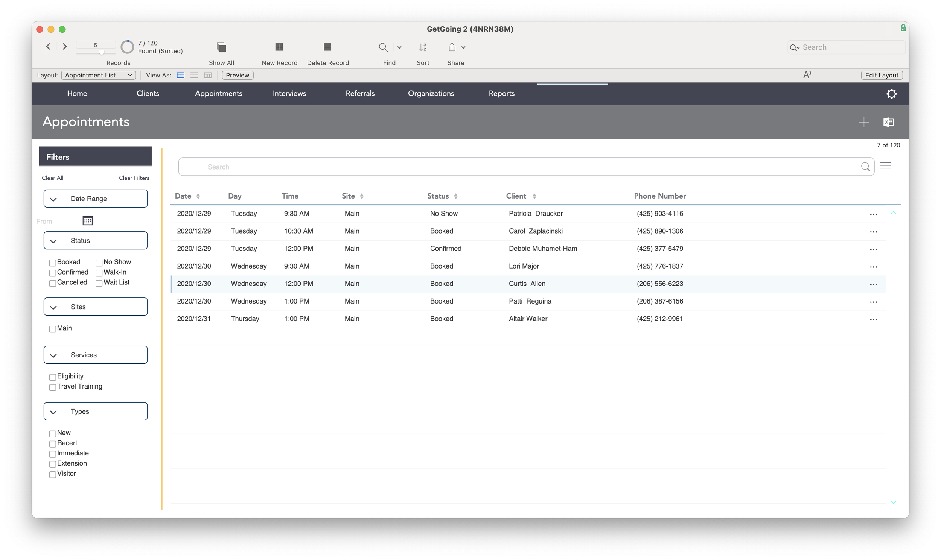Check the Booked status filter
The width and height of the screenshot is (941, 560).
click(x=53, y=263)
